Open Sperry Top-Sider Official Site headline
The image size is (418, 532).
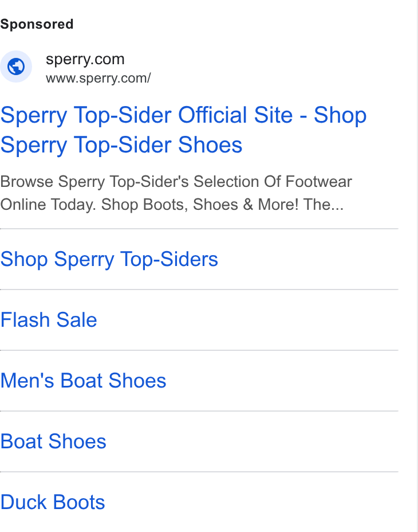pyautogui.click(x=183, y=130)
